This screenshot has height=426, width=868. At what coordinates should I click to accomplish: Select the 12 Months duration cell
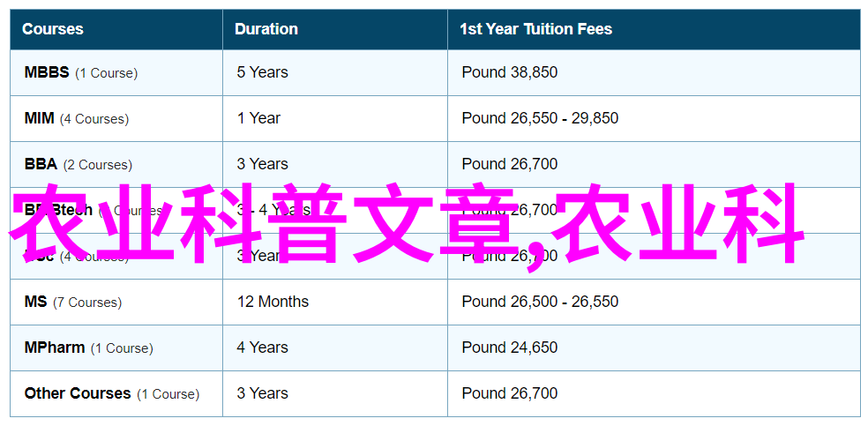(273, 302)
